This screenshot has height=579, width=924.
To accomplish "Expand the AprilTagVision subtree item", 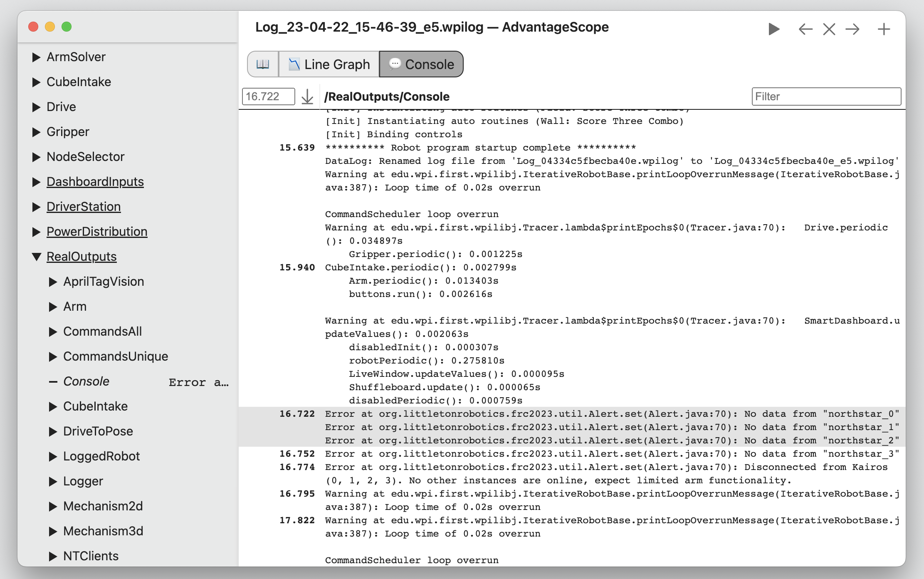I will point(54,282).
